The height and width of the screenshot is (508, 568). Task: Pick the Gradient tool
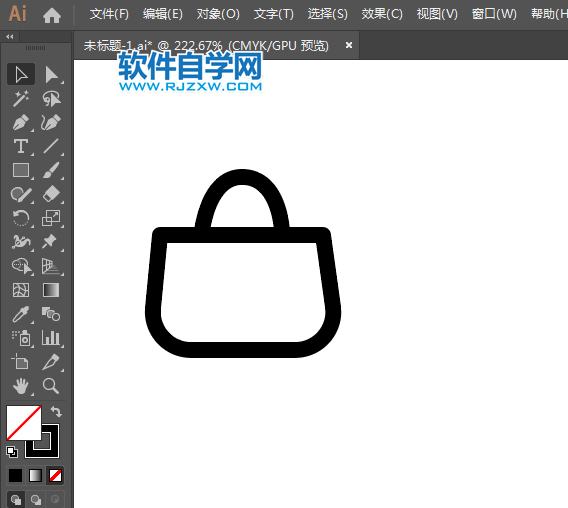point(51,290)
